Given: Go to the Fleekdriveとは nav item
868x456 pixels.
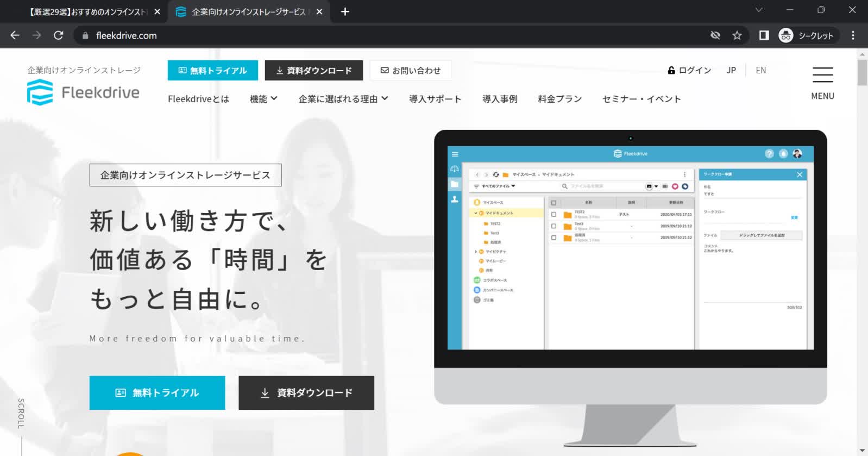Looking at the screenshot, I should pos(198,99).
